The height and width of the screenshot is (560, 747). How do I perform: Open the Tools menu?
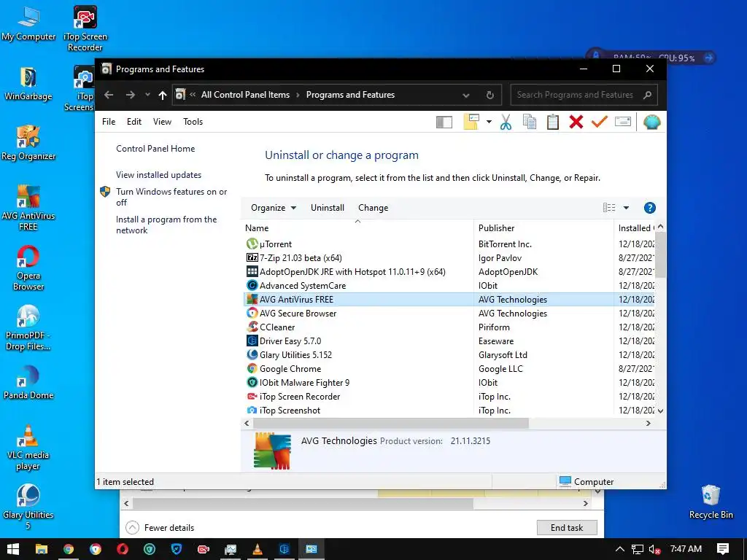pos(193,122)
